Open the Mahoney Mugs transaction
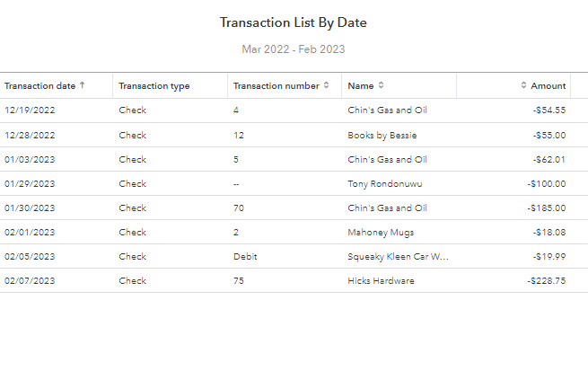Viewport: 588px width, 371px height. tap(294, 232)
